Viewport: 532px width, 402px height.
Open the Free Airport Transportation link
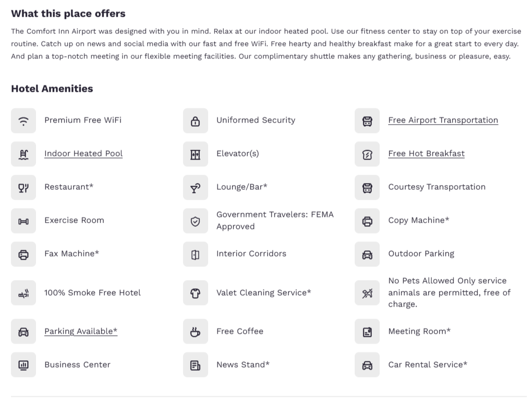tap(443, 120)
